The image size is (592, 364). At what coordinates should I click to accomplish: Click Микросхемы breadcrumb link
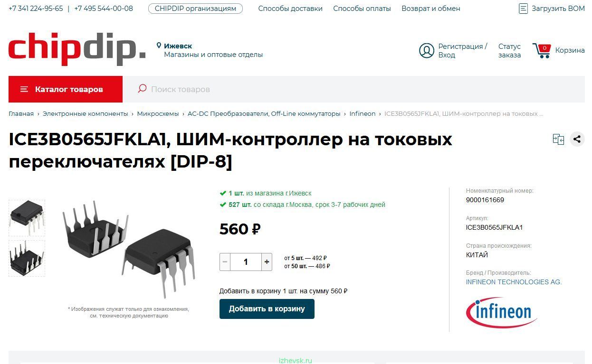158,114
